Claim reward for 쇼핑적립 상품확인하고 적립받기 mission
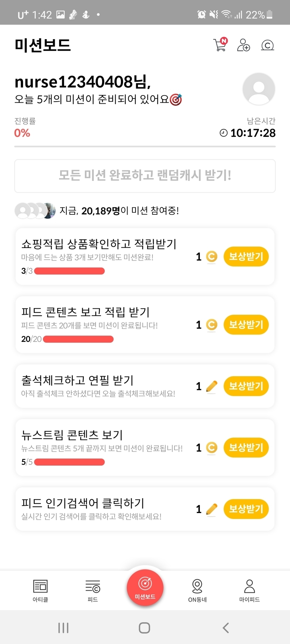 pos(246,257)
